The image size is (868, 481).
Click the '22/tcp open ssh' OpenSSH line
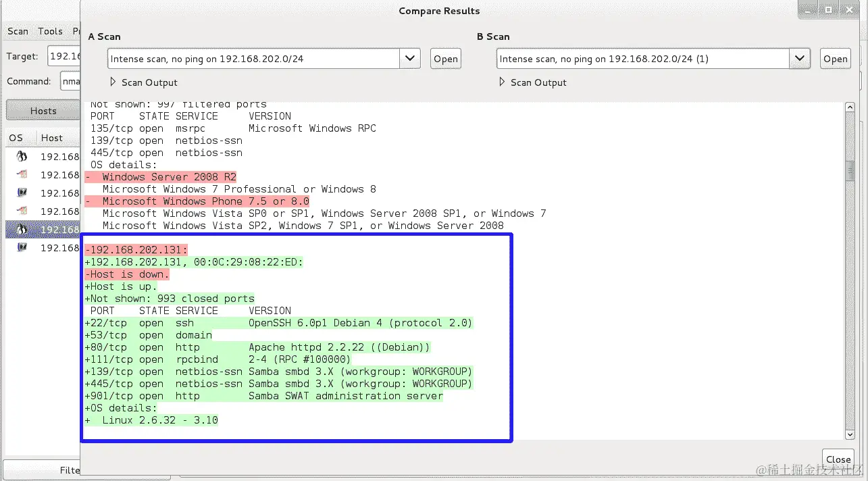click(279, 323)
